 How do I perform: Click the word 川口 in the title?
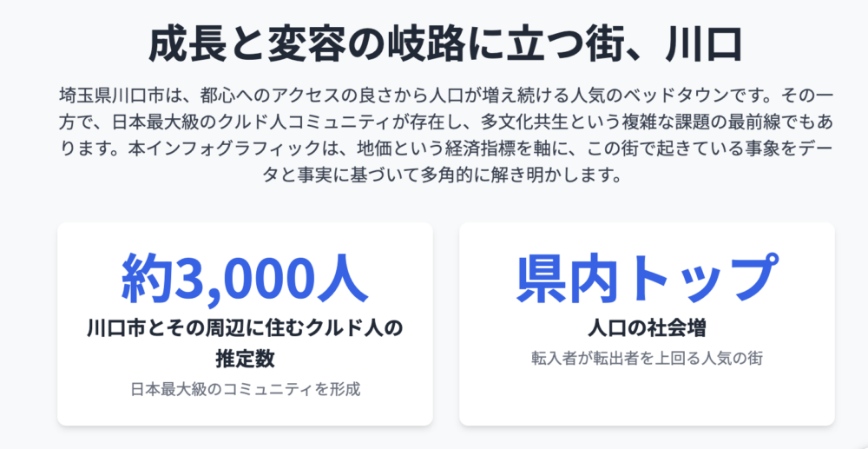click(x=702, y=46)
